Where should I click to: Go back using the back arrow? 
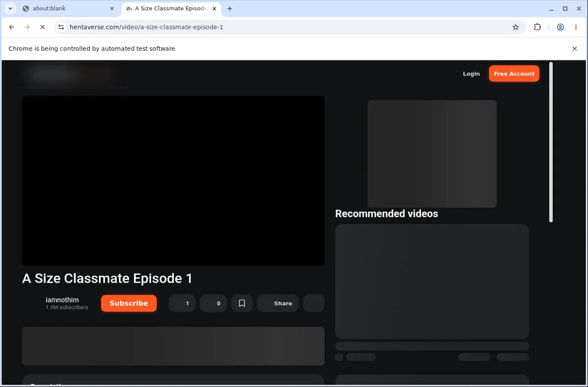12,27
